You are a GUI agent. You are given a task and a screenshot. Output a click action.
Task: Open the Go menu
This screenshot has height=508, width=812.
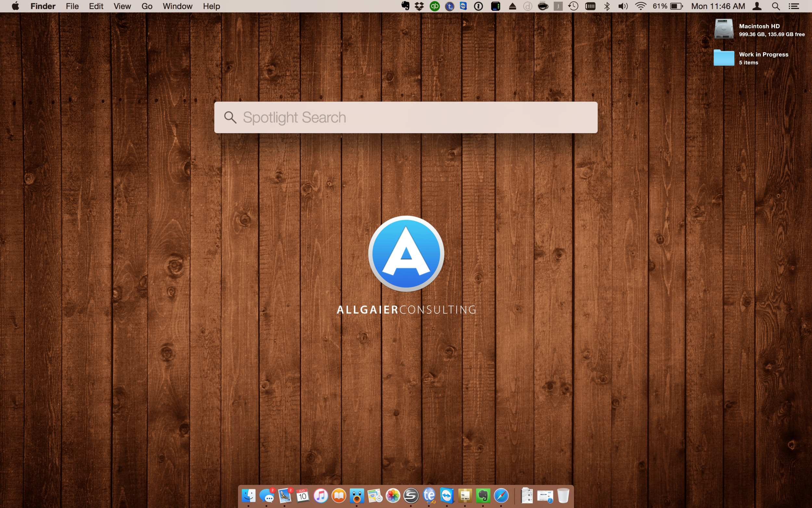(147, 6)
